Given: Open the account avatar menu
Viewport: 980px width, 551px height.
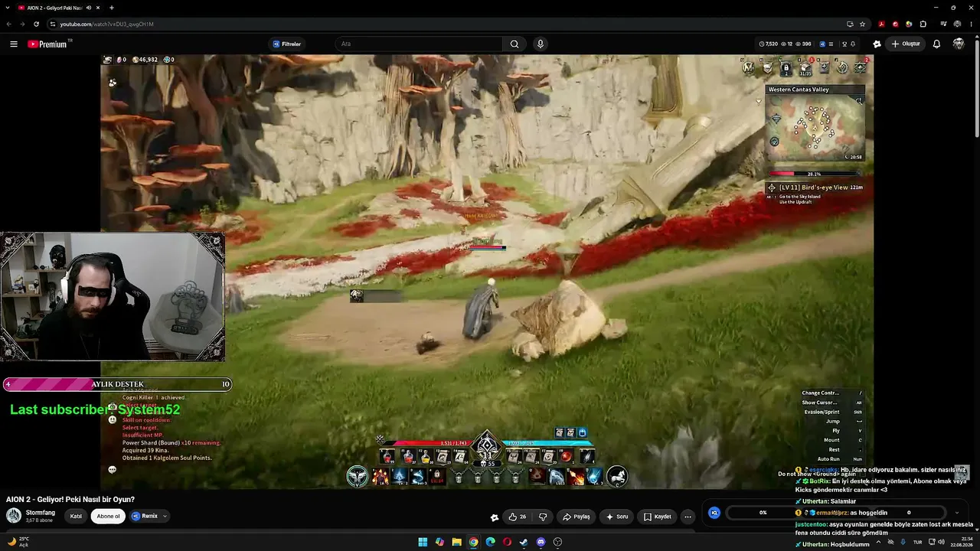Looking at the screenshot, I should click(959, 44).
